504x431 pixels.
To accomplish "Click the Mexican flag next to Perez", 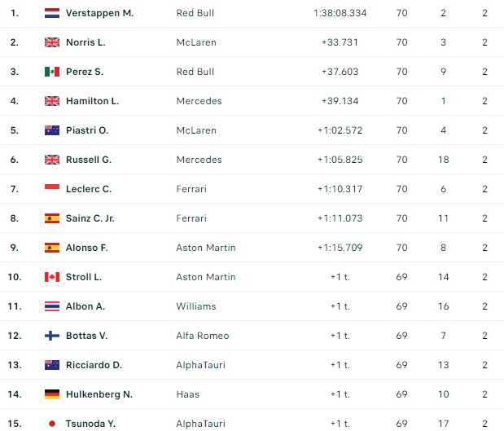I will point(52,72).
